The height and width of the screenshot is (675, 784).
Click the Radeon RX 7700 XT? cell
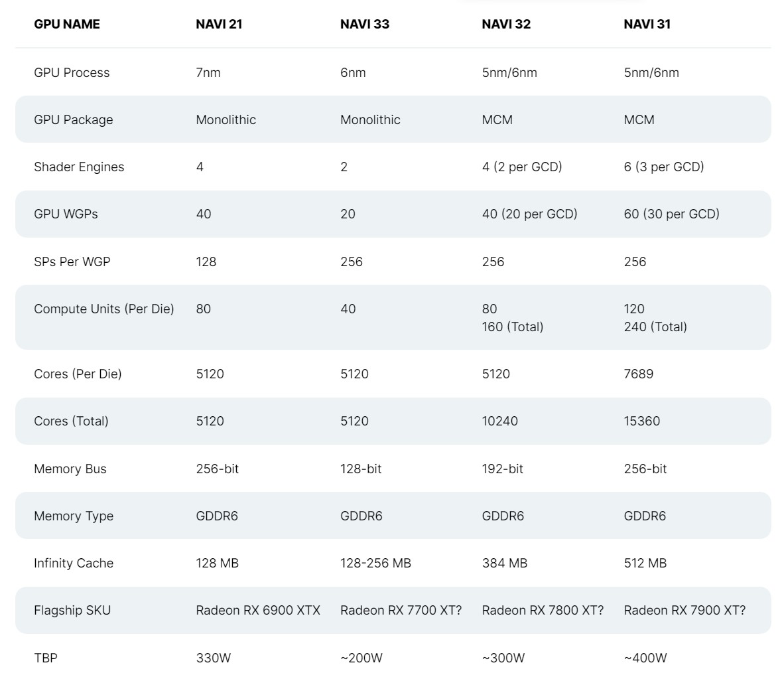[401, 610]
